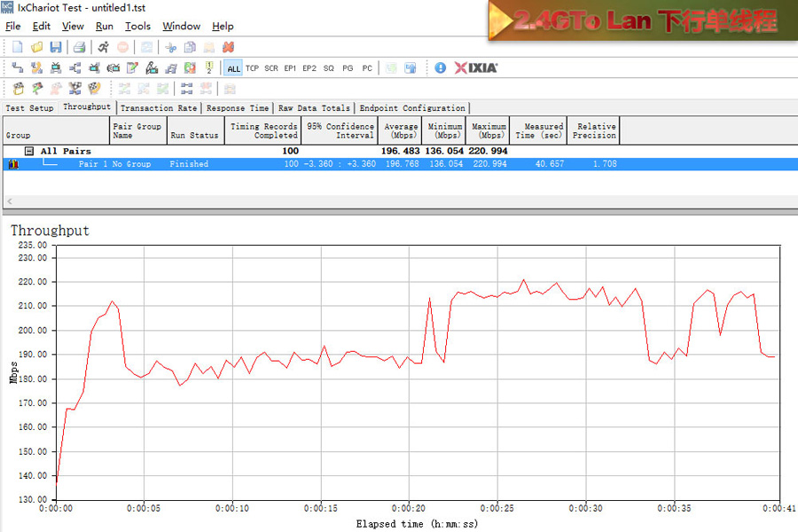Open the Run menu
798x532 pixels.
click(105, 27)
